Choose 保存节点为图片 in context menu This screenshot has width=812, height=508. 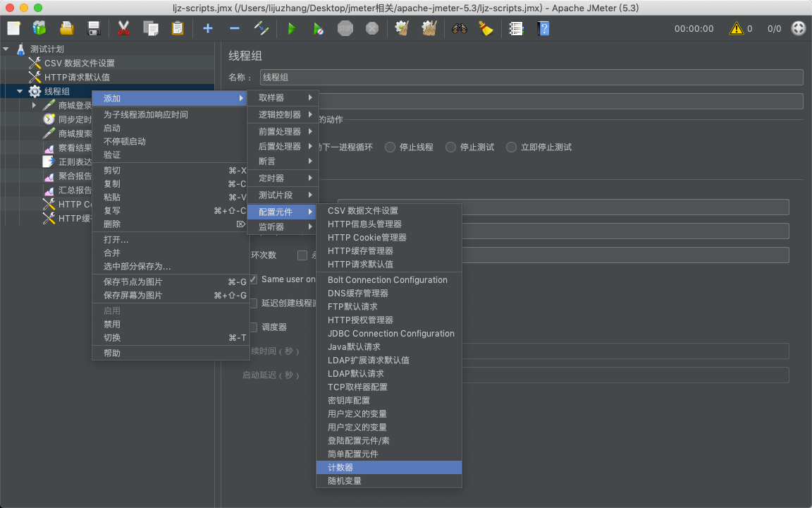(171, 282)
